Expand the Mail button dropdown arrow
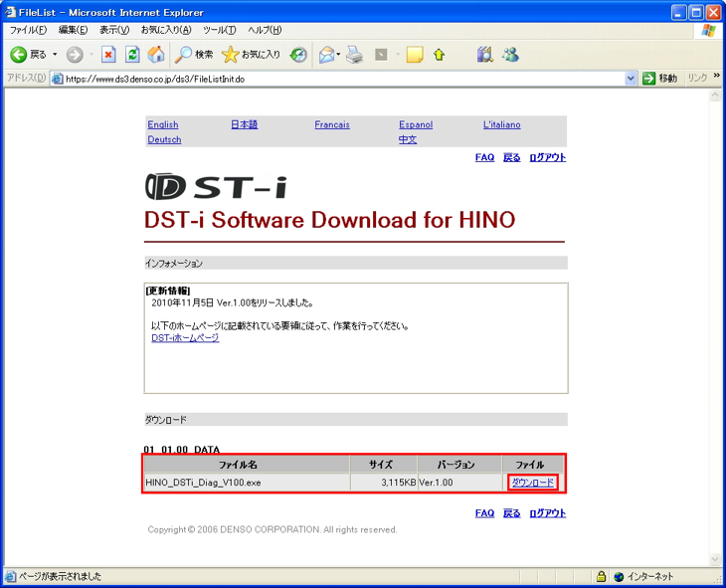 (x=338, y=55)
